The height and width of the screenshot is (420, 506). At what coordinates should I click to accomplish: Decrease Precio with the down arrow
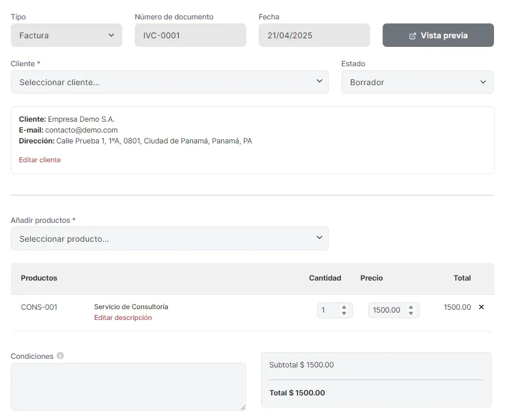[411, 313]
